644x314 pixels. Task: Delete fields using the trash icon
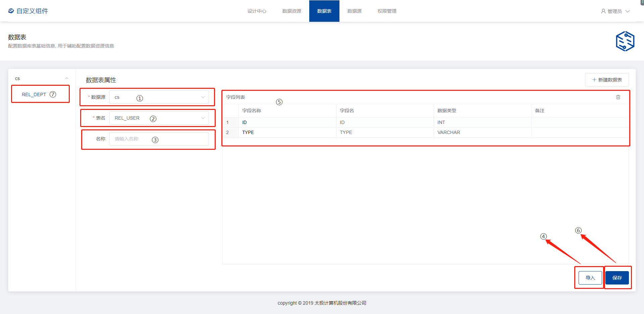tap(618, 97)
